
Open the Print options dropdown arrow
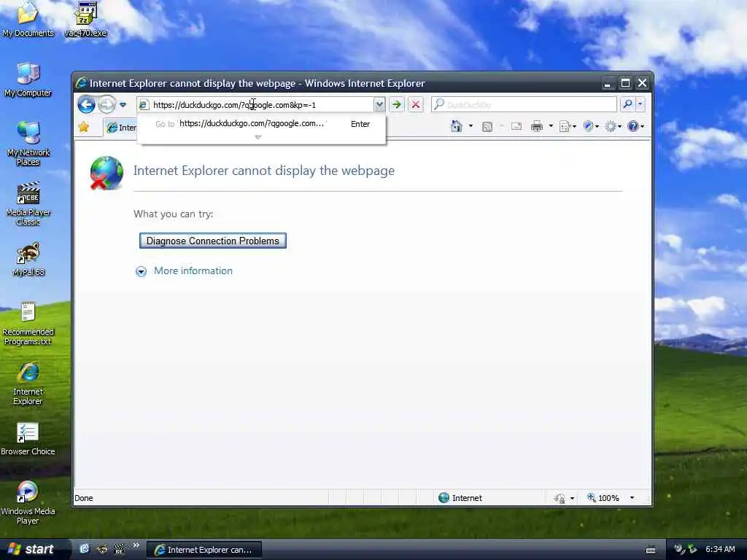(551, 126)
